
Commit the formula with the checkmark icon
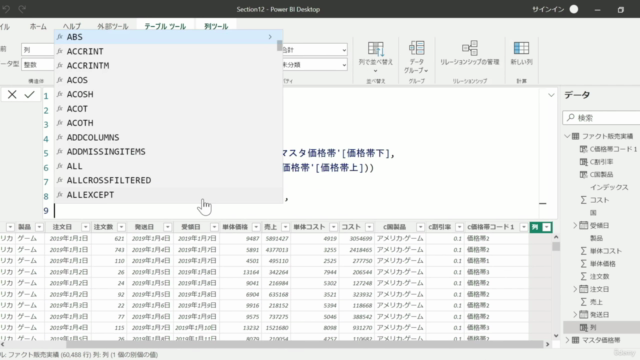click(29, 95)
